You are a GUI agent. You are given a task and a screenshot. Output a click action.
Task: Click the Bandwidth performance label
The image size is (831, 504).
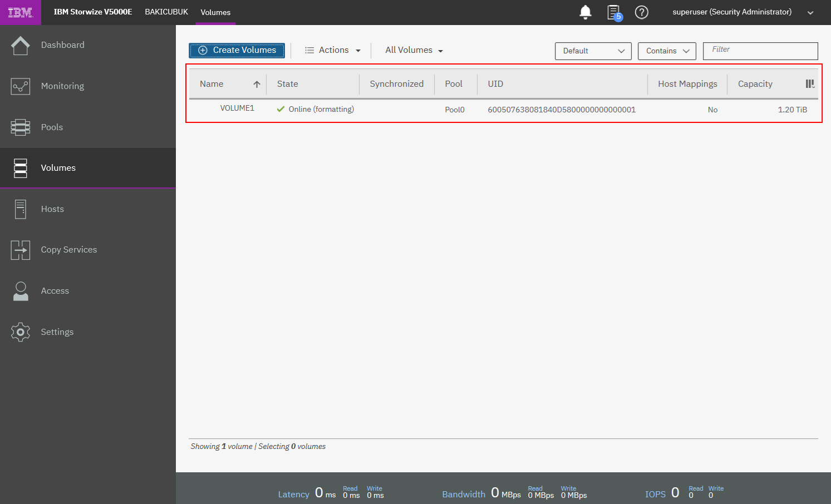pos(464,495)
